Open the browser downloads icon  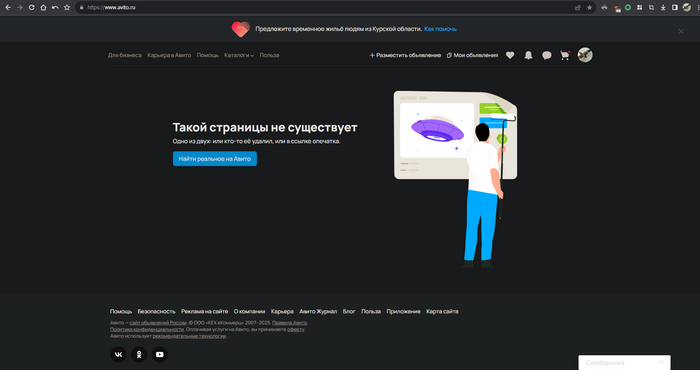[663, 8]
